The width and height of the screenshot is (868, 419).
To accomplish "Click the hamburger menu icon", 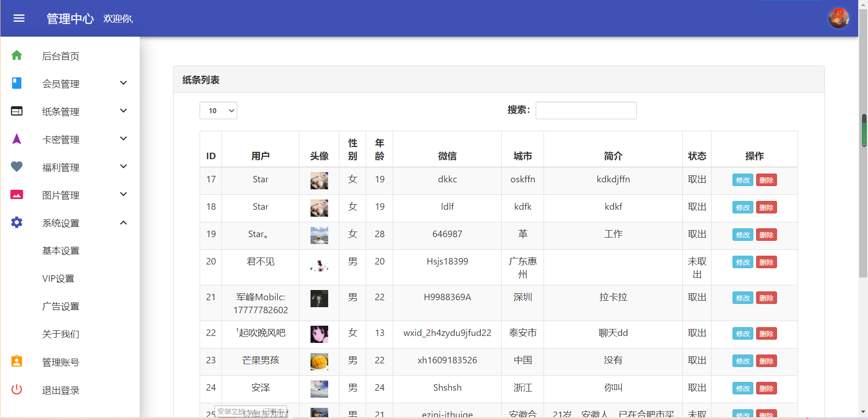I will click(x=19, y=19).
